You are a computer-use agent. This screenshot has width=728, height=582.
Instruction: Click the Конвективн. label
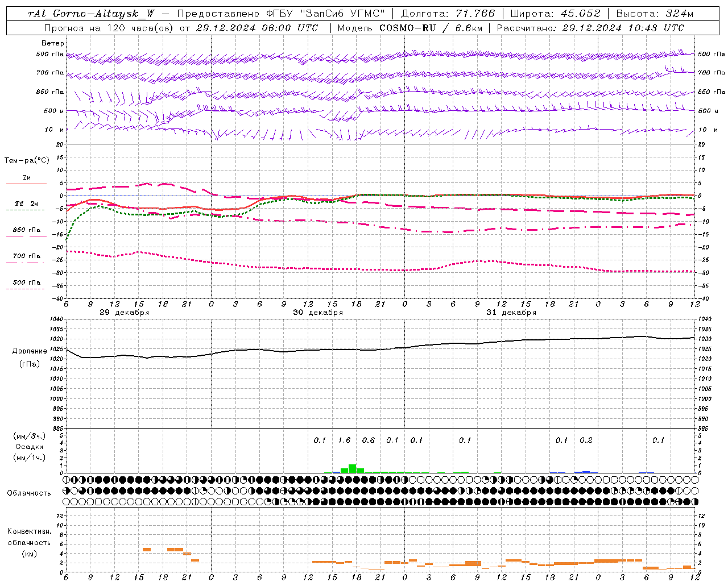point(29,531)
